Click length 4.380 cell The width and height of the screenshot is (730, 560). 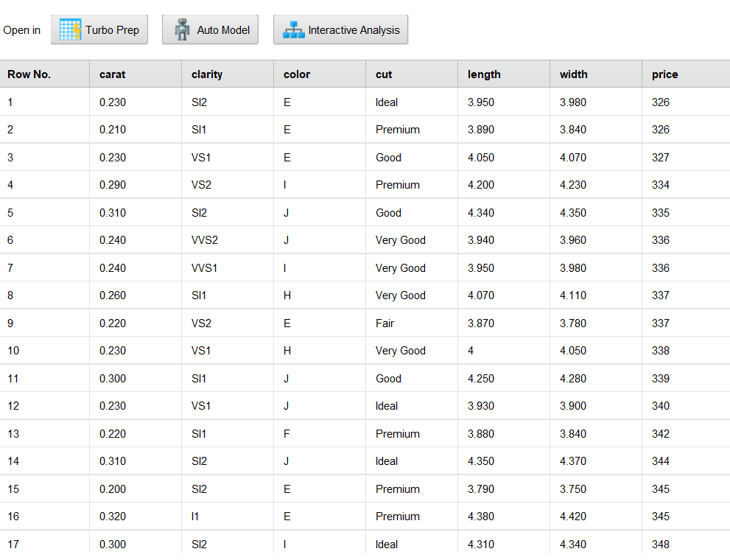coord(504,517)
